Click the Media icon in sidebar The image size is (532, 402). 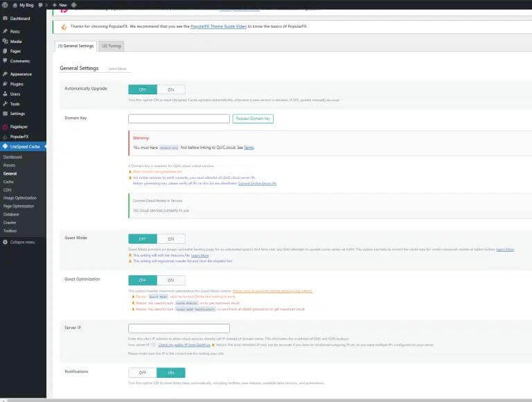[x=6, y=42]
